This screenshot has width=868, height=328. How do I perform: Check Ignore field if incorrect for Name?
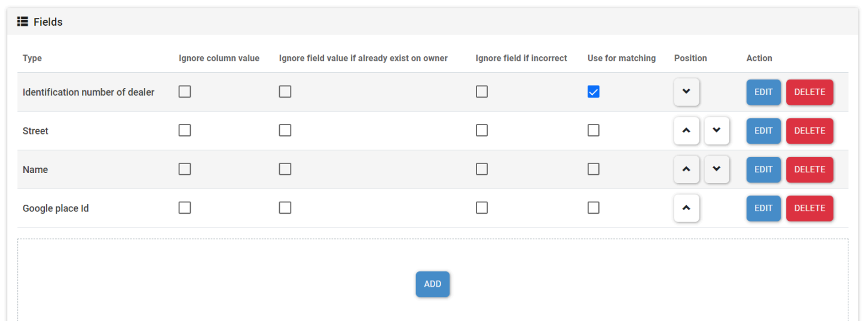click(482, 169)
